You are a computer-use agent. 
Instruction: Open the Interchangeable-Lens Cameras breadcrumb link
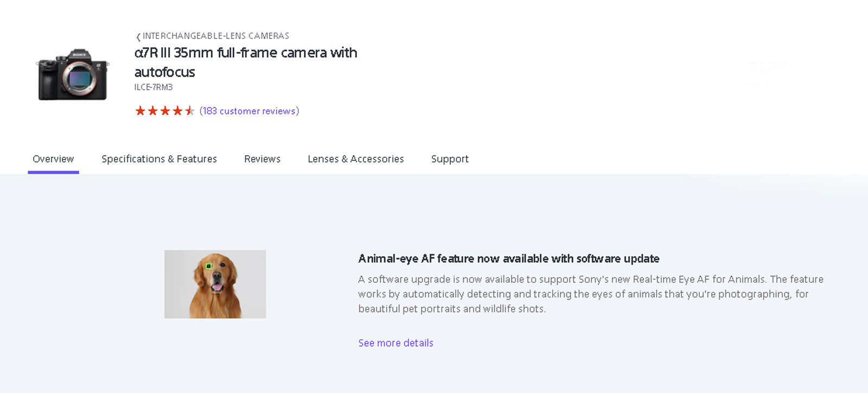pos(215,36)
